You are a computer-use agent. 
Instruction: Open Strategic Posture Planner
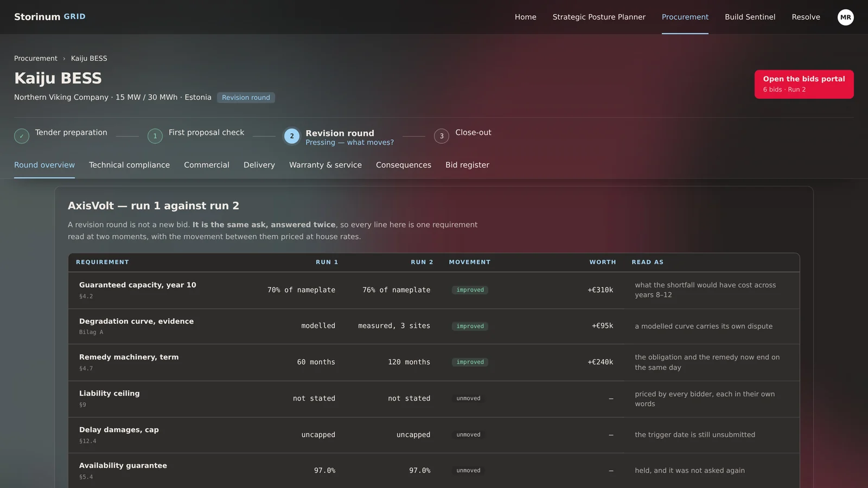click(x=599, y=17)
